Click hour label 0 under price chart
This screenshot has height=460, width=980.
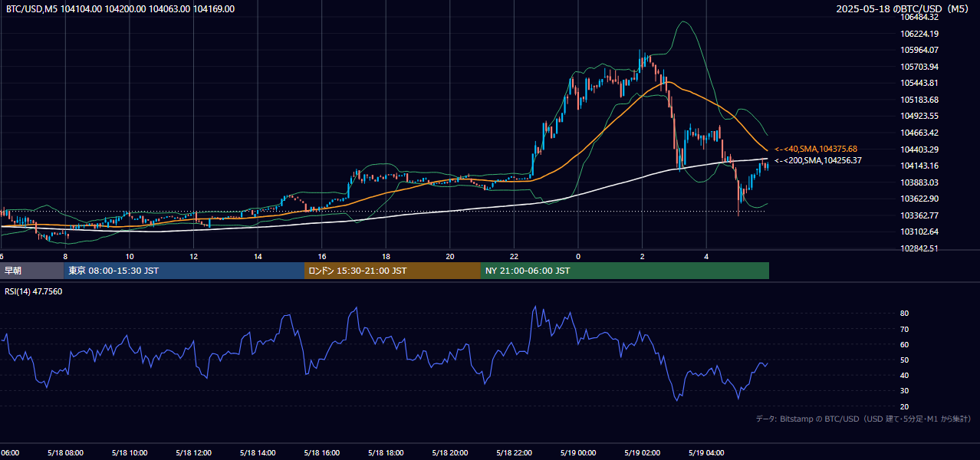point(578,257)
